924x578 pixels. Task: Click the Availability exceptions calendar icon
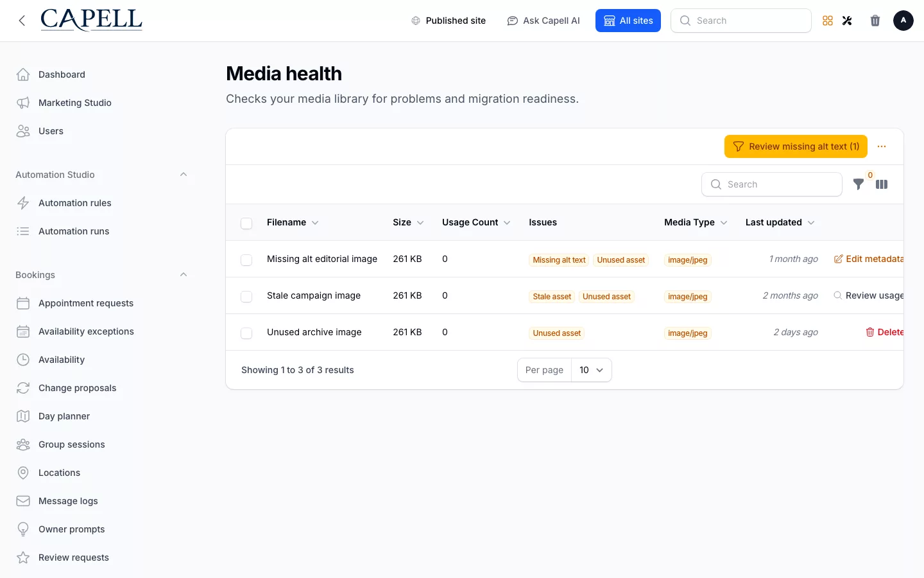pos(23,331)
